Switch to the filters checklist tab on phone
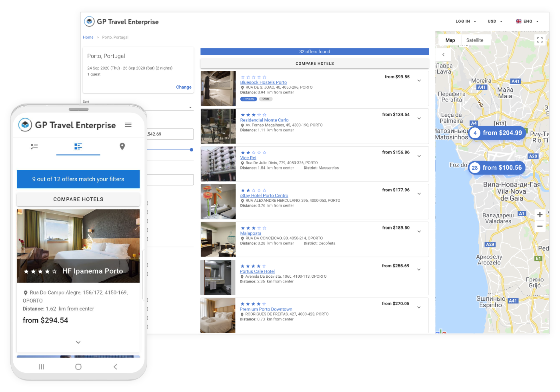560x392 pixels. point(34,147)
